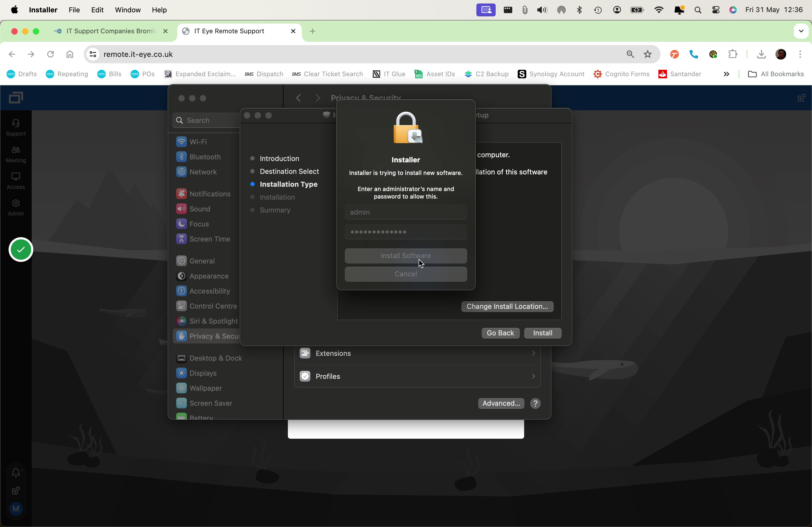Click Install Software button
Viewport: 812px width, 527px height.
point(406,256)
